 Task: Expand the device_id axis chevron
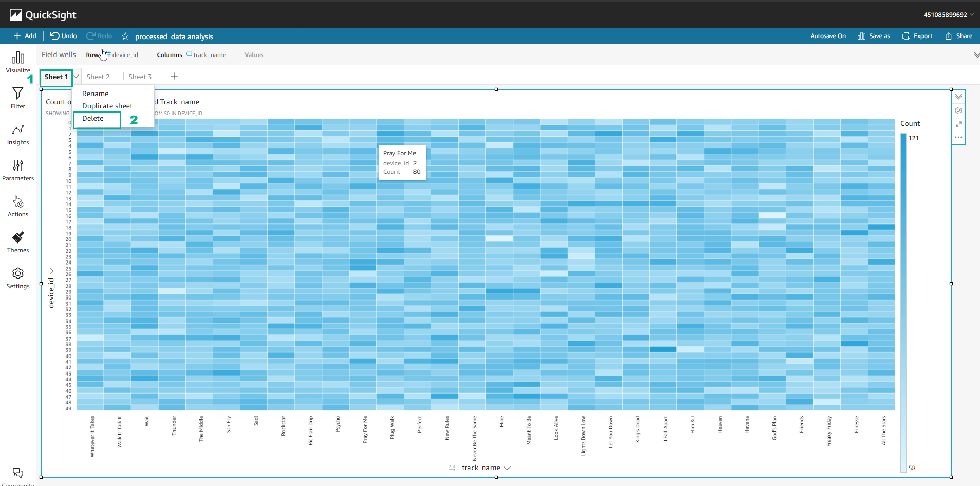pyautogui.click(x=51, y=270)
